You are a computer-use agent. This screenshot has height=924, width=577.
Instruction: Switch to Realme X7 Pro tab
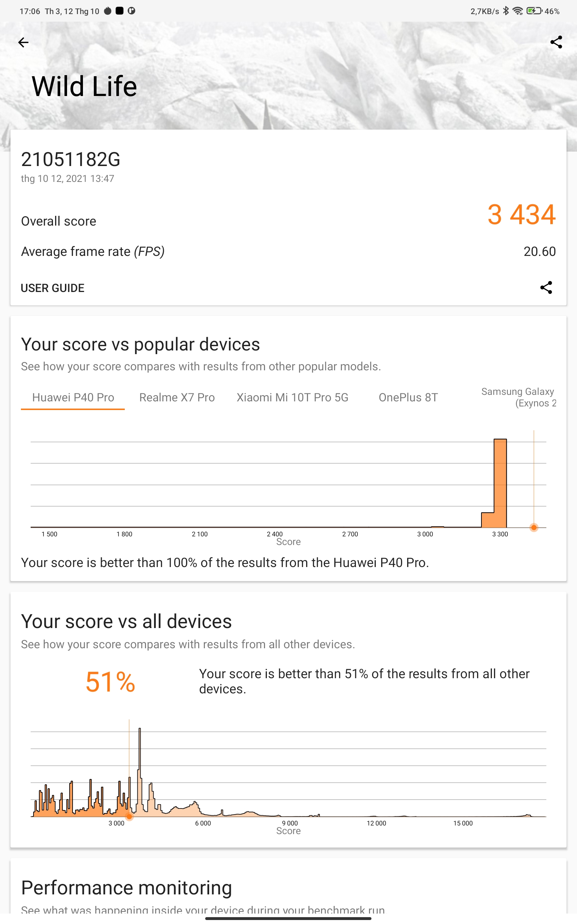point(177,397)
